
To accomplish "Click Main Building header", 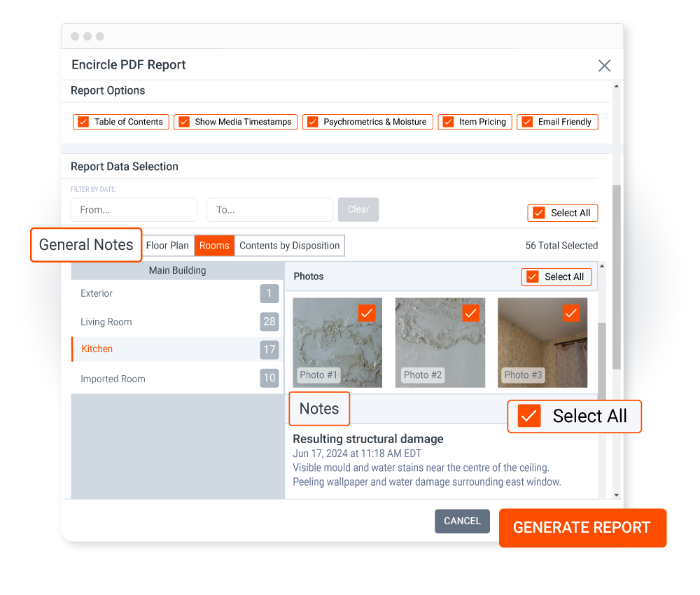I will [x=178, y=270].
